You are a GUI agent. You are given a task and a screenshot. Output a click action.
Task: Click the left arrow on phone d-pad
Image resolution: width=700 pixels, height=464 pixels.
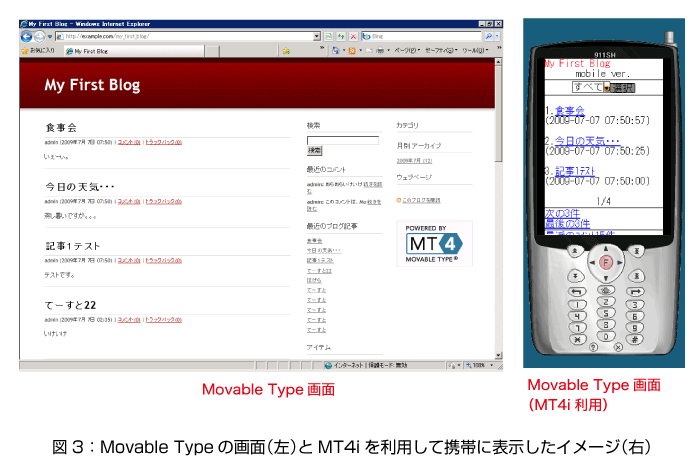click(592, 263)
